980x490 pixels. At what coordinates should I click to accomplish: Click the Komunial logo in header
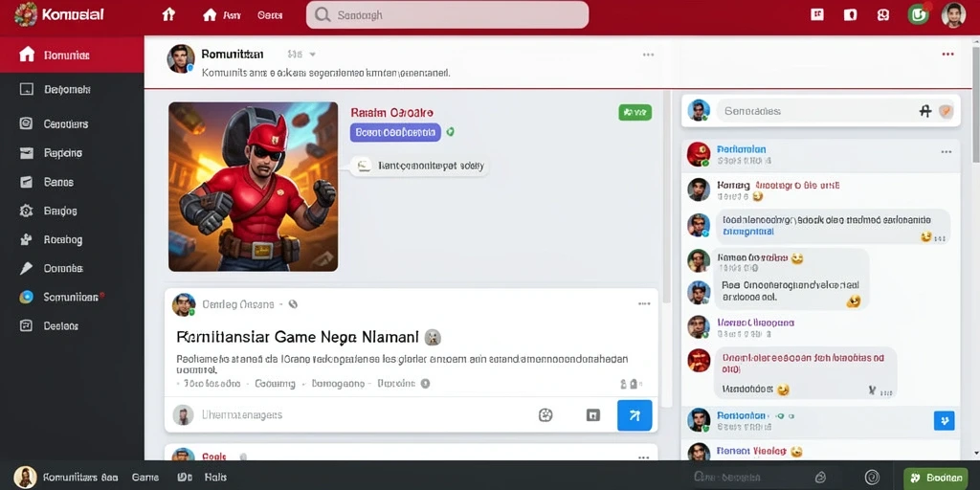pos(58,13)
